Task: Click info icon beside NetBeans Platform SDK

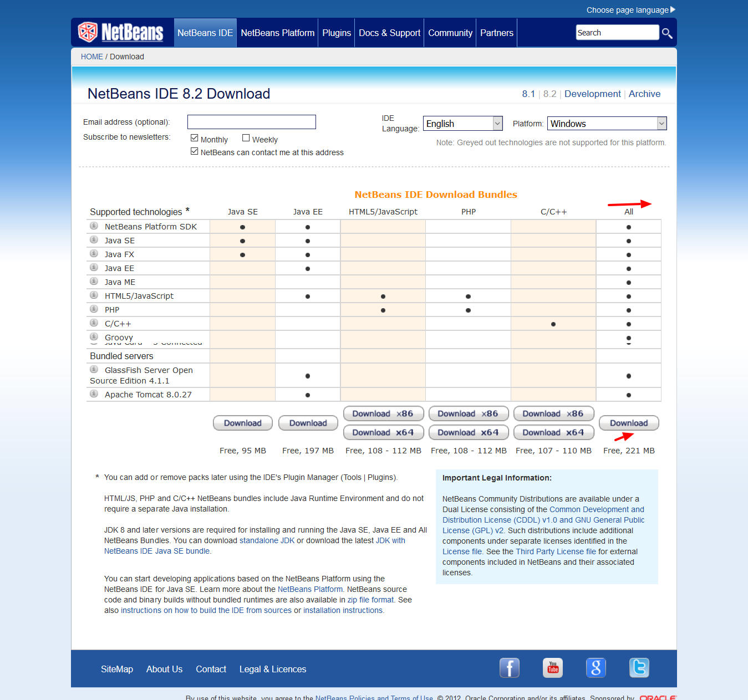Action: pyautogui.click(x=94, y=226)
